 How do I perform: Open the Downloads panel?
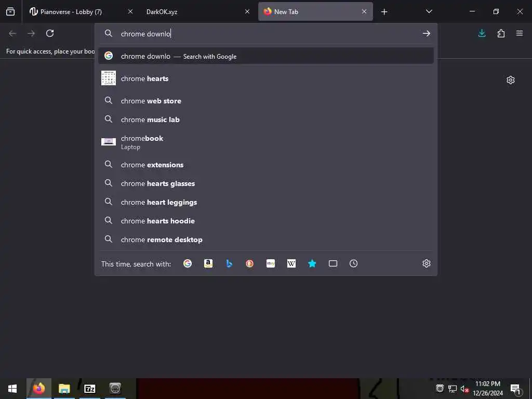pos(482,33)
